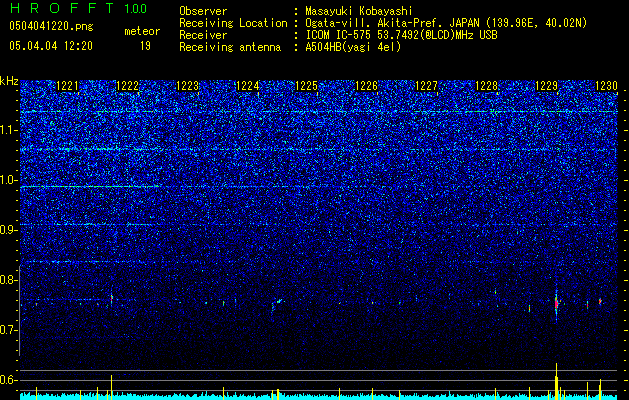Click the 1229 time marker

pyautogui.click(x=546, y=86)
